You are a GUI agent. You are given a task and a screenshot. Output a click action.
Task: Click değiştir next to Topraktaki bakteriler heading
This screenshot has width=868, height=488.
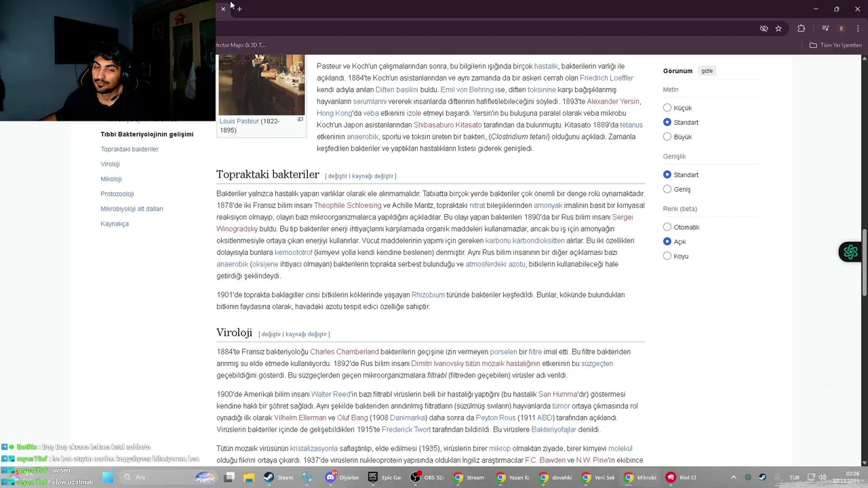pyautogui.click(x=337, y=176)
